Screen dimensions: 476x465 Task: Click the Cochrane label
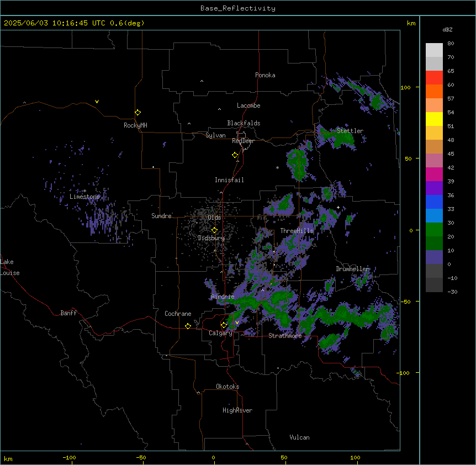coord(178,314)
